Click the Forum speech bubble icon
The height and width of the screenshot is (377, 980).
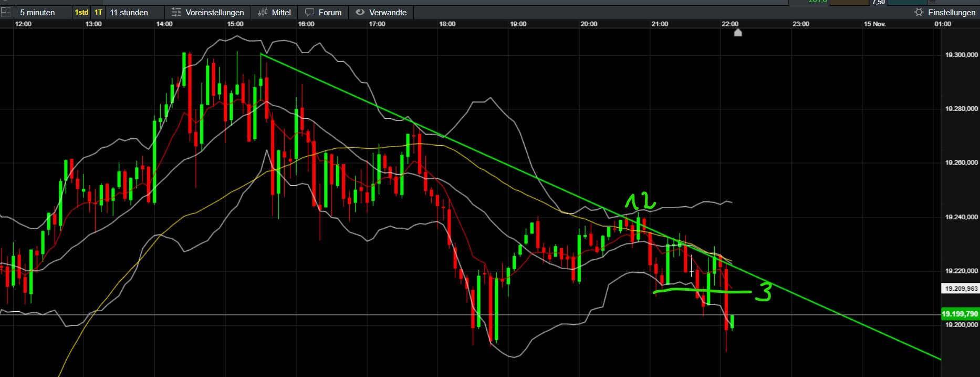(x=310, y=12)
